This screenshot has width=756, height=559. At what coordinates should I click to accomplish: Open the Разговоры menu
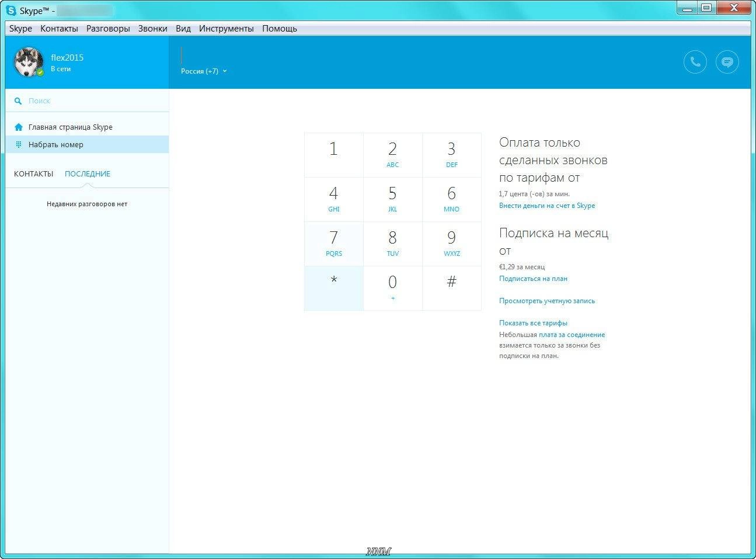108,29
